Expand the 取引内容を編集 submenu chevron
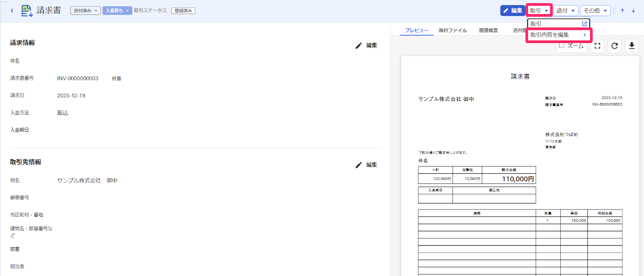The width and height of the screenshot is (644, 276). 584,35
